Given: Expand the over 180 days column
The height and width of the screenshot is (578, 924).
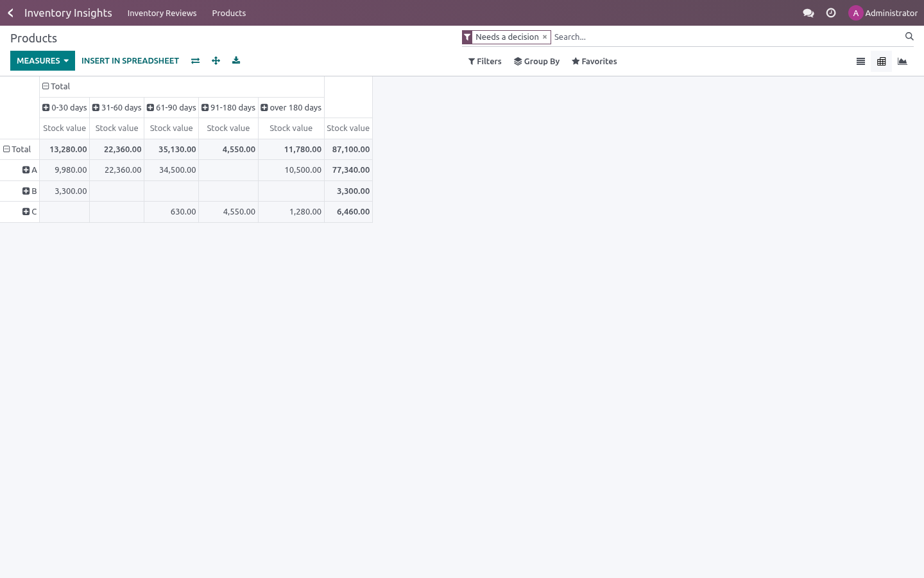Looking at the screenshot, I should 291,108.
